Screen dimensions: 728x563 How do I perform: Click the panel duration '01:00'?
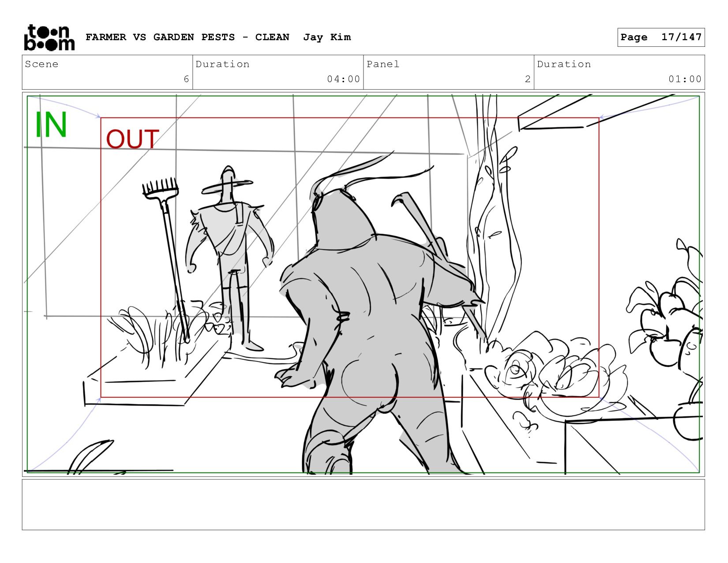685,79
